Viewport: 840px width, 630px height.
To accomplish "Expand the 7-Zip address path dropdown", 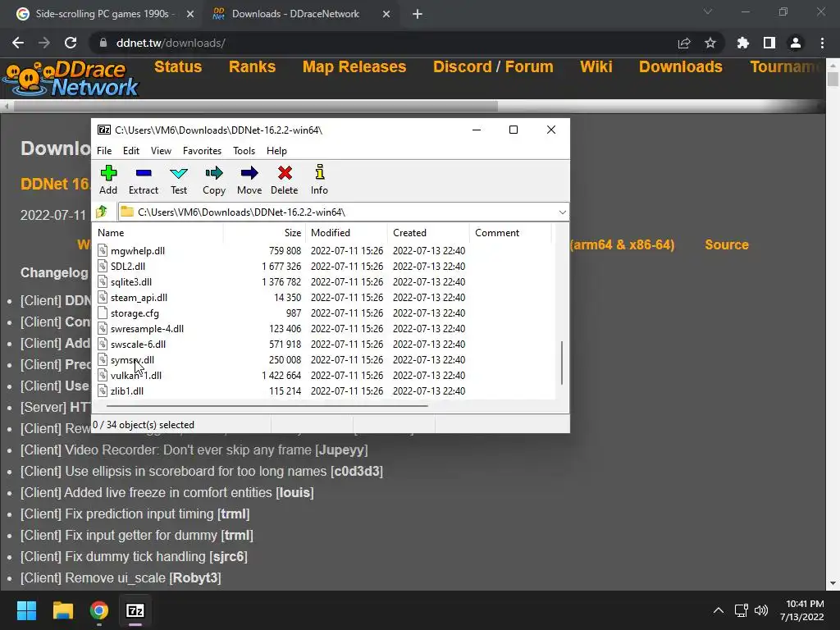I will pos(562,212).
